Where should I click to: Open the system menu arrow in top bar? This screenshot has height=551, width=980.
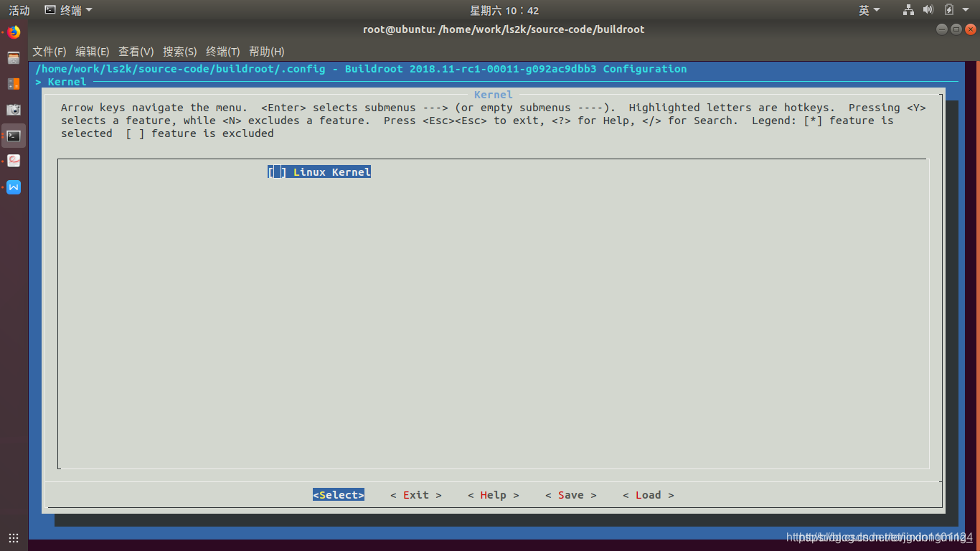(x=966, y=10)
